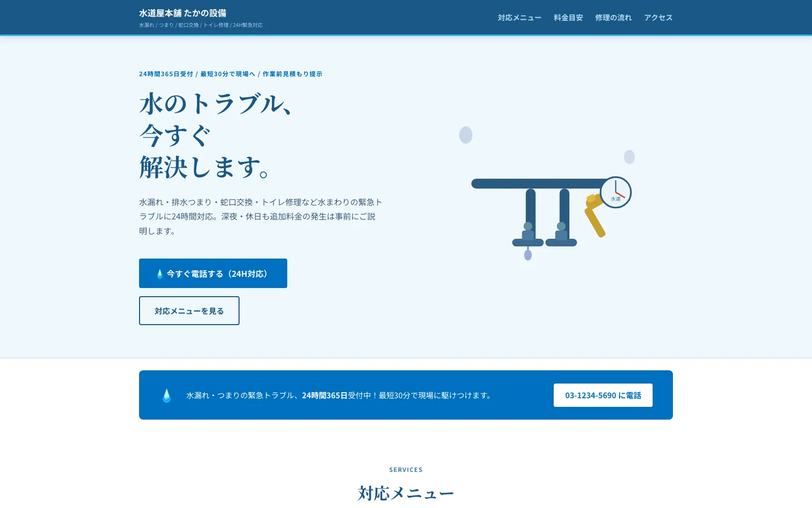Click the header tagline 水漏れ / つまり / 蛇口交換
This screenshot has width=812, height=508.
pyautogui.click(x=201, y=25)
